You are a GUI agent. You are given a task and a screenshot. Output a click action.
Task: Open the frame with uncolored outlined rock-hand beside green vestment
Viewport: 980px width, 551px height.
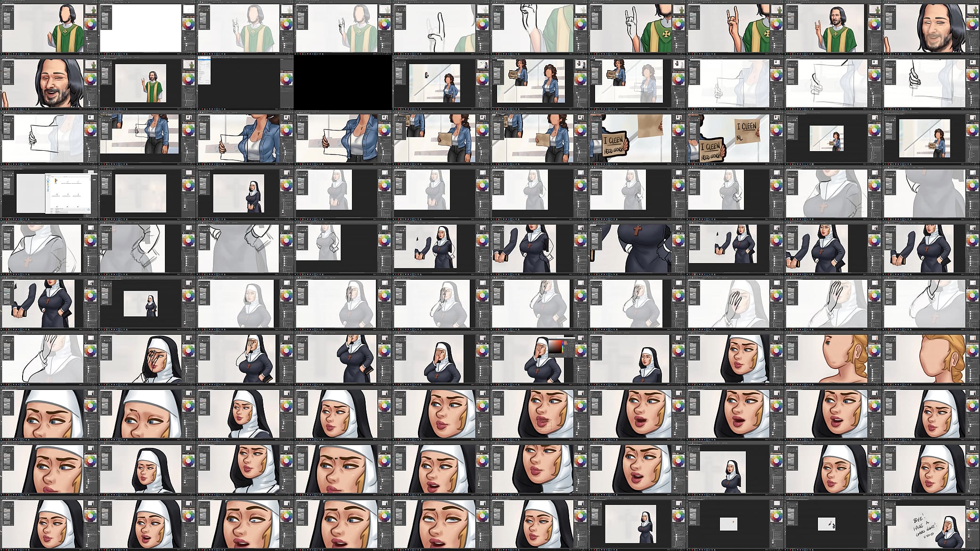pos(637,27)
